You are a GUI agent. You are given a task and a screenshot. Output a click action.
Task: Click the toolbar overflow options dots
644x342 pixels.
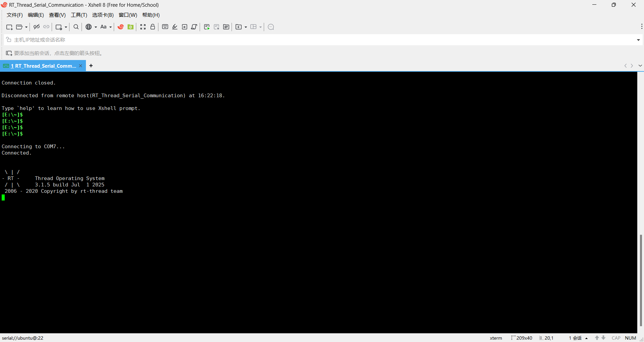[642, 26]
